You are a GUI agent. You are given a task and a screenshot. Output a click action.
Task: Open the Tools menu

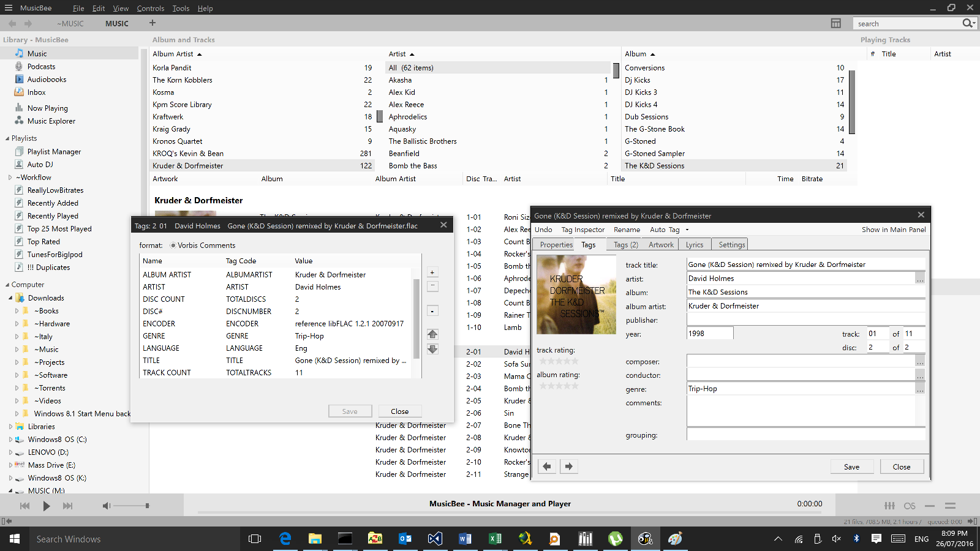181,9
